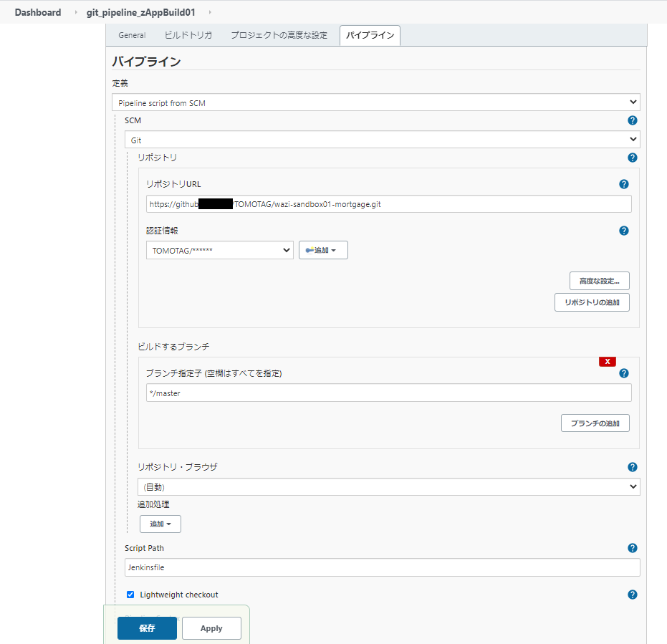Click the 高度な設定... button
This screenshot has height=644, width=667.
[600, 281]
